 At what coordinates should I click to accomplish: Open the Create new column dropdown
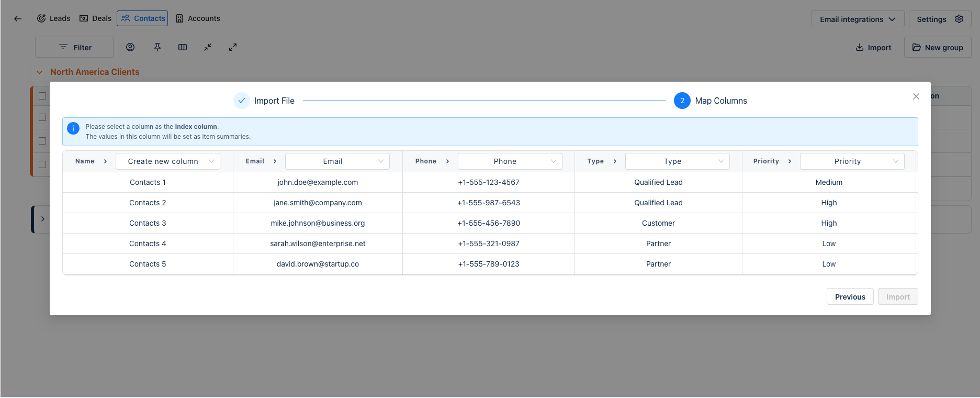point(167,161)
